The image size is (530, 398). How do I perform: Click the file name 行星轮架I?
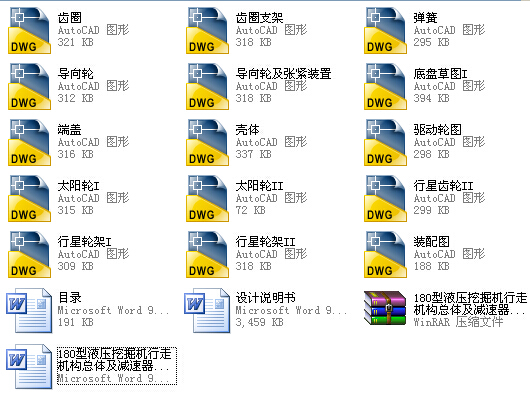85,241
